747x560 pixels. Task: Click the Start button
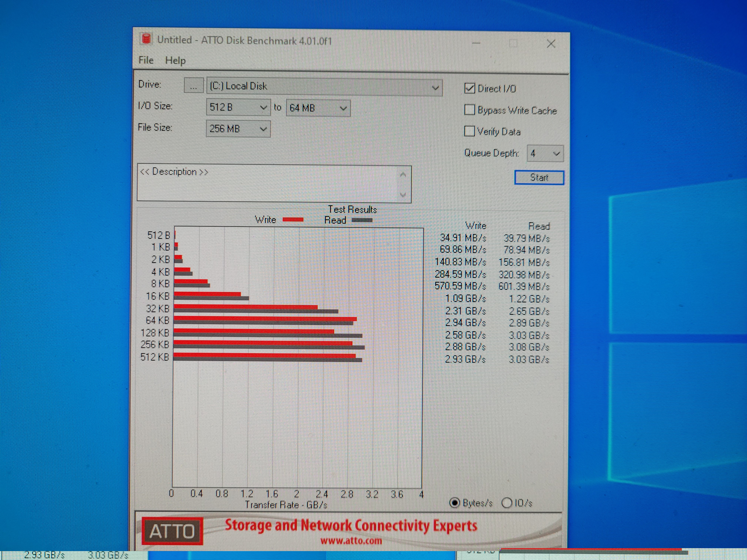coord(539,178)
